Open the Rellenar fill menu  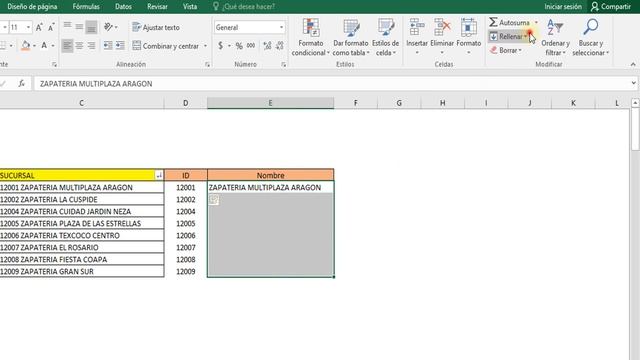[510, 36]
